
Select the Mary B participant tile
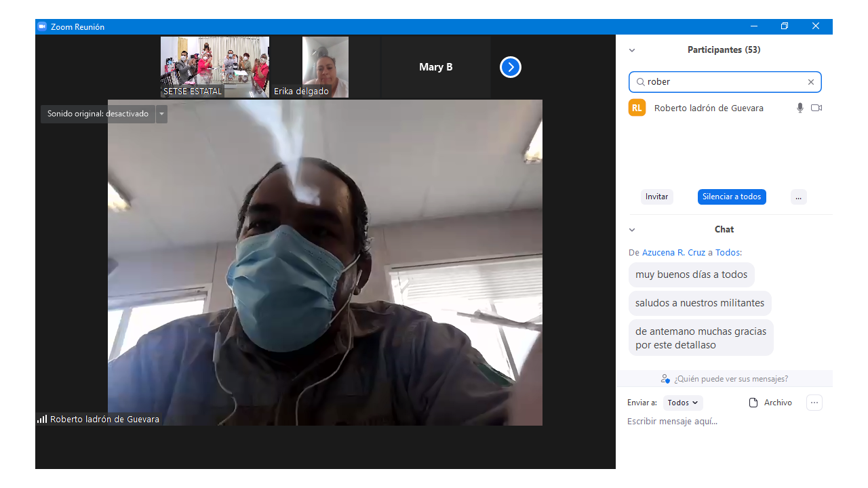(x=436, y=67)
